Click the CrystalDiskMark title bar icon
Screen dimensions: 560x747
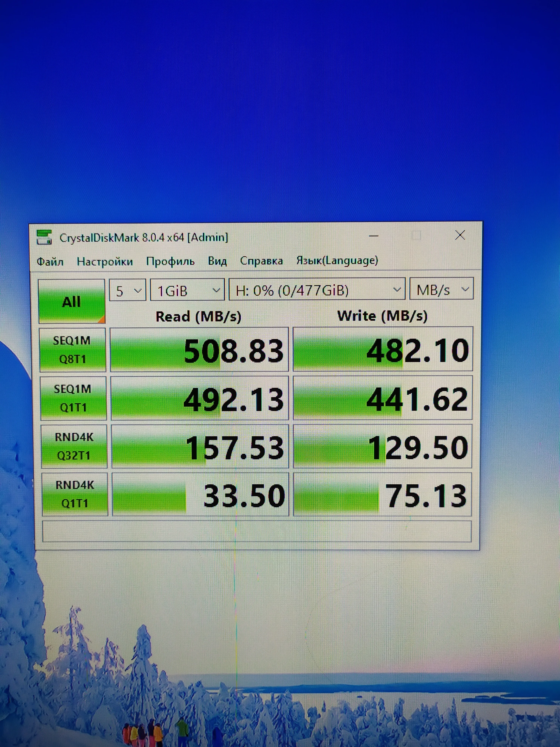[x=44, y=237]
